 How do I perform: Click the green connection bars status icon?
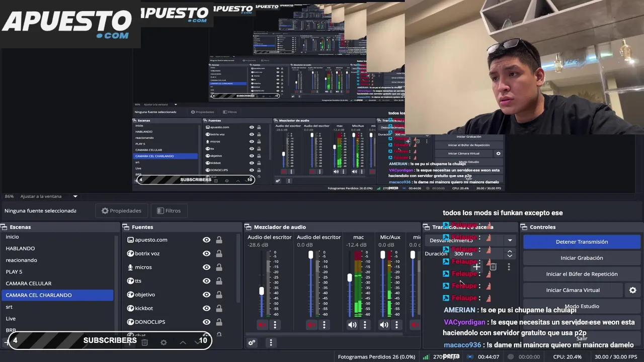(426, 357)
